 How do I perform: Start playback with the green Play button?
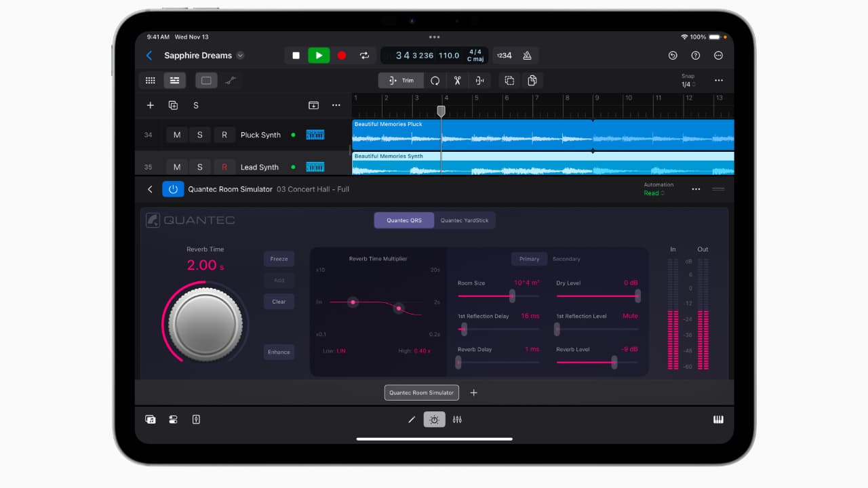[319, 56]
